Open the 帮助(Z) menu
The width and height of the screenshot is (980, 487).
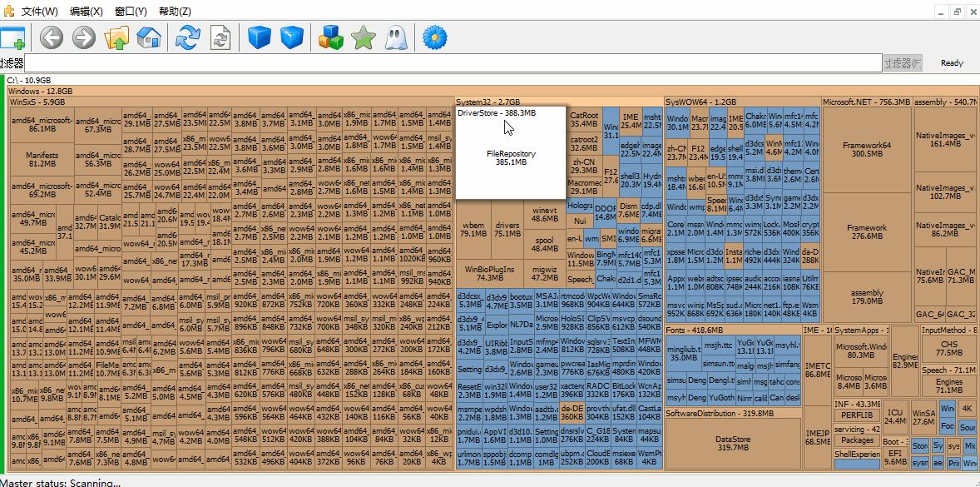(174, 12)
